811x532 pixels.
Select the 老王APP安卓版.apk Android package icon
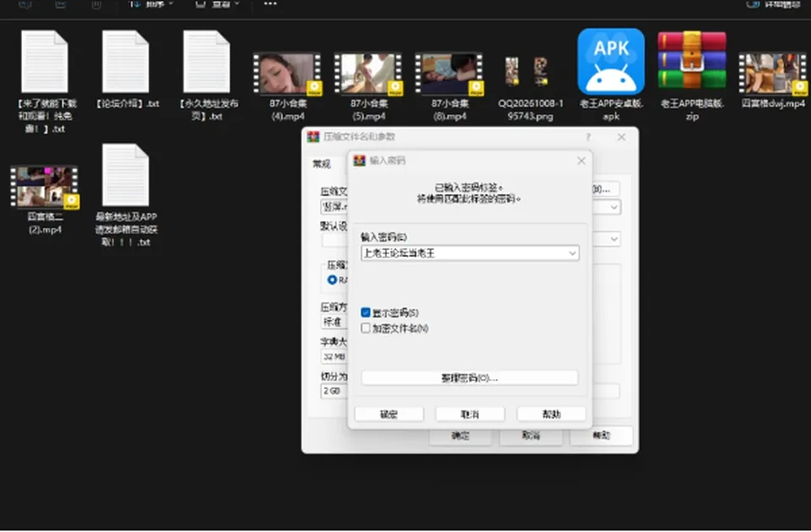(611, 62)
